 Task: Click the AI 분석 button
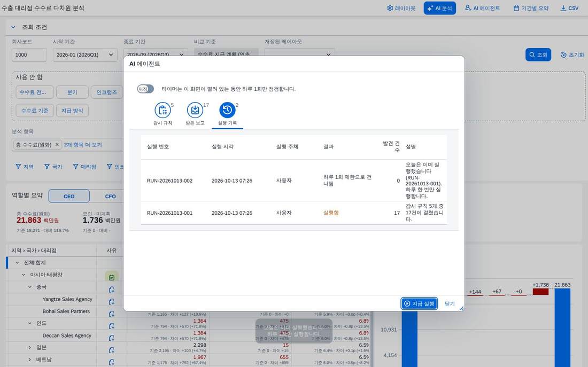(x=439, y=8)
